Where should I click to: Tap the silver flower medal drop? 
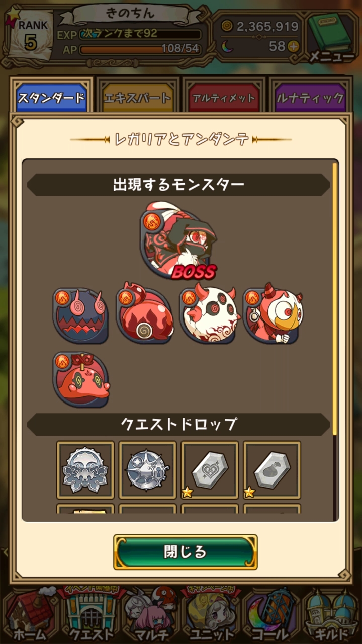coord(85,470)
